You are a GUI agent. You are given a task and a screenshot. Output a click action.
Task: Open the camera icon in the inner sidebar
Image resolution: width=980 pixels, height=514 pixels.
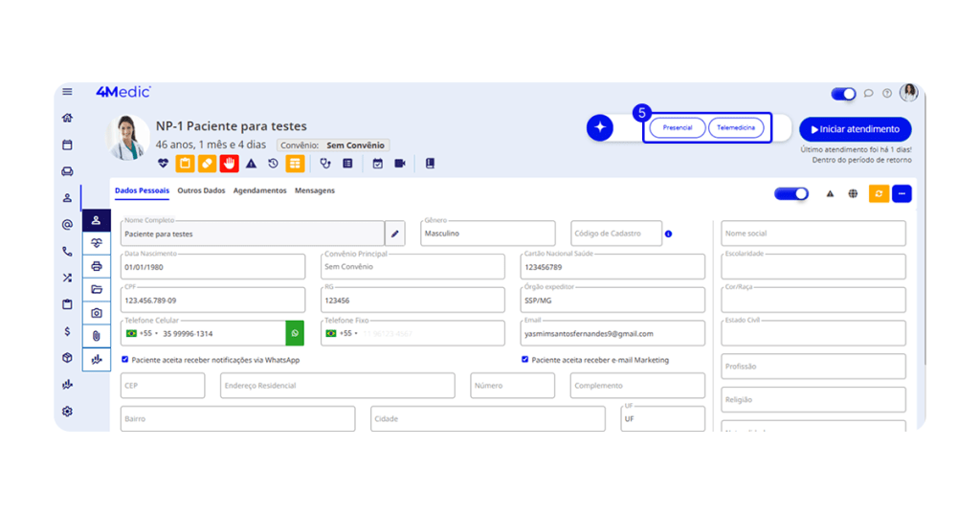click(x=96, y=312)
